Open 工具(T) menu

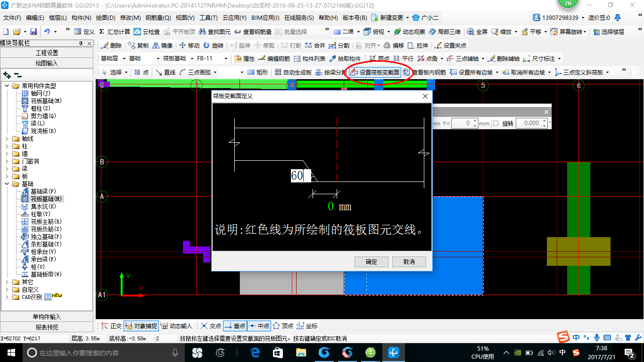coord(208,18)
